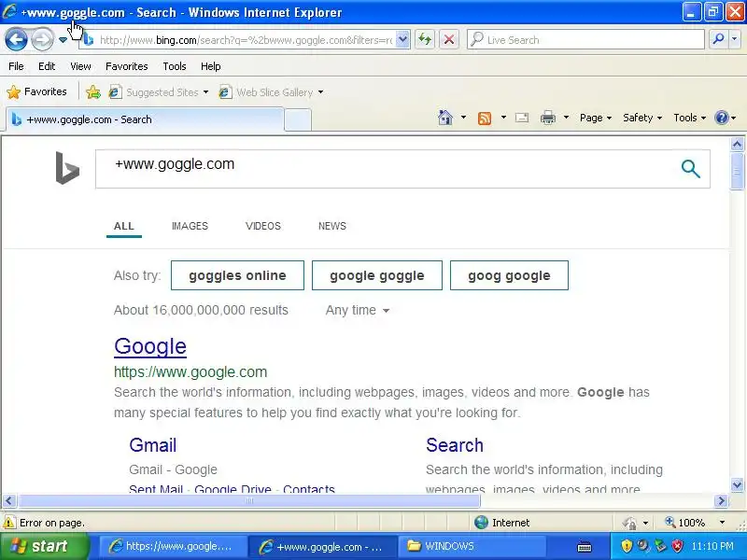Stop loading with the red X icon

[x=449, y=39]
